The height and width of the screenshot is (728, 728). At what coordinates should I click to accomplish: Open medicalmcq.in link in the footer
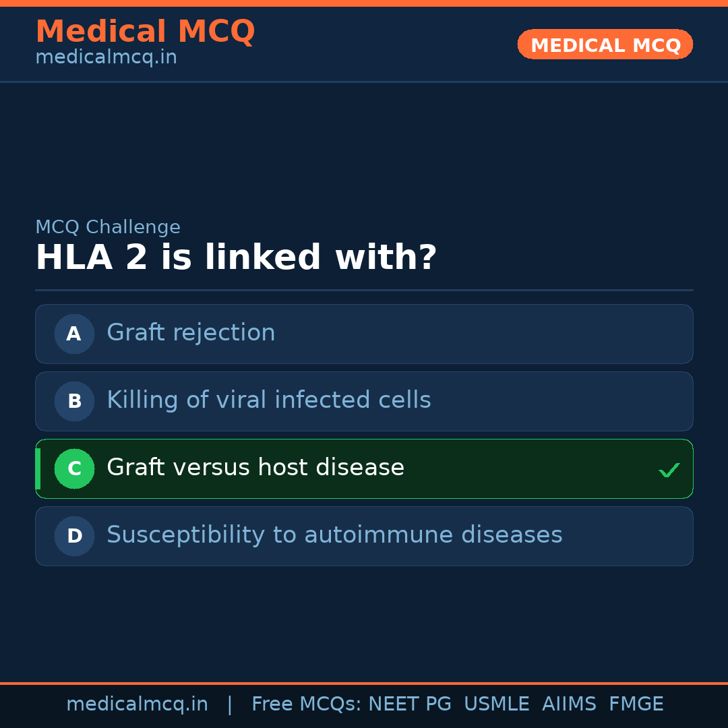(137, 704)
